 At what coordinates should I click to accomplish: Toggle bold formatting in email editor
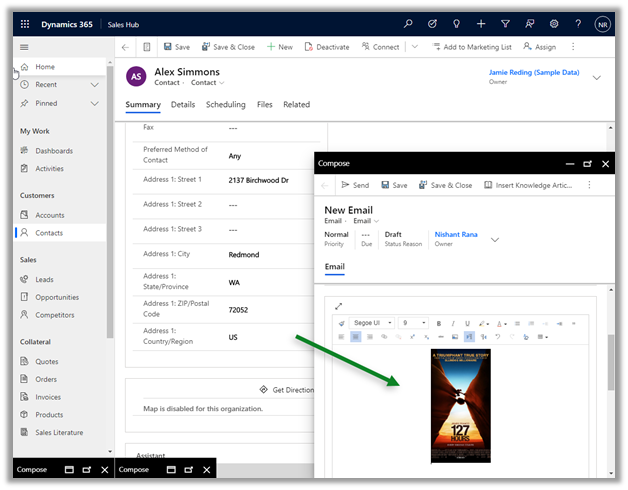click(x=438, y=323)
